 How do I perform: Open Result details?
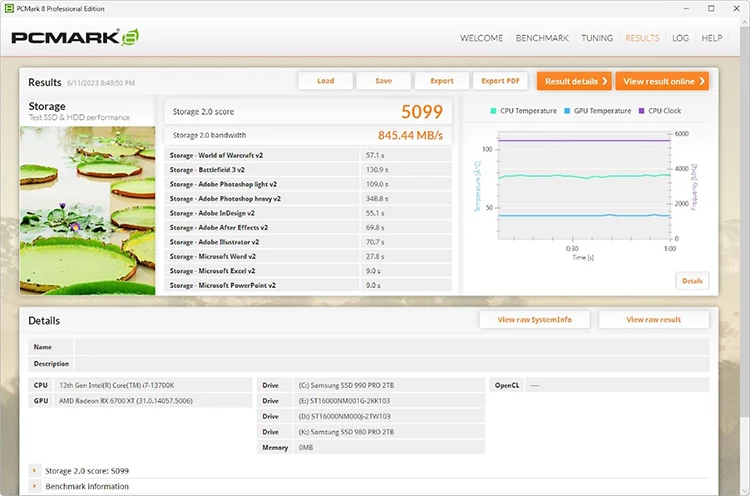click(575, 81)
